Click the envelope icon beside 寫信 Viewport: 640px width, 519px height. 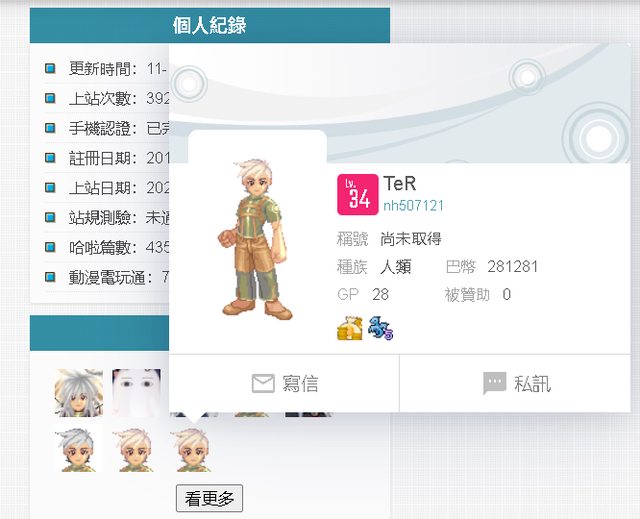click(x=263, y=384)
